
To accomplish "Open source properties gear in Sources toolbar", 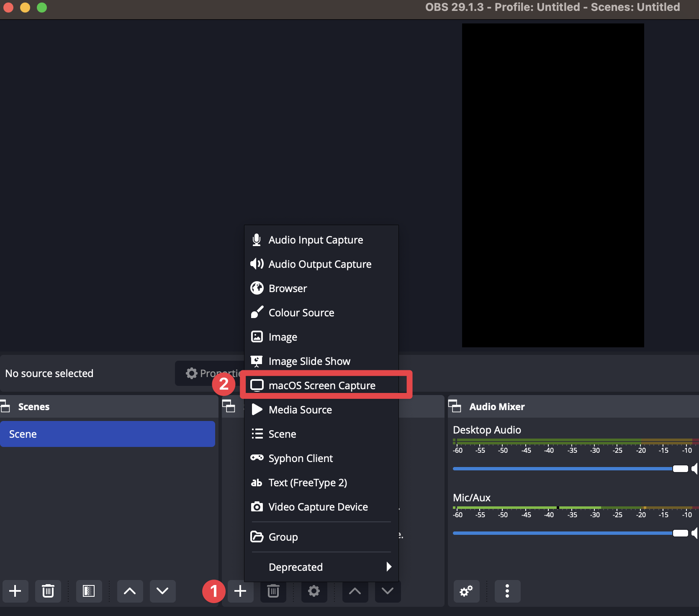I will [x=314, y=591].
